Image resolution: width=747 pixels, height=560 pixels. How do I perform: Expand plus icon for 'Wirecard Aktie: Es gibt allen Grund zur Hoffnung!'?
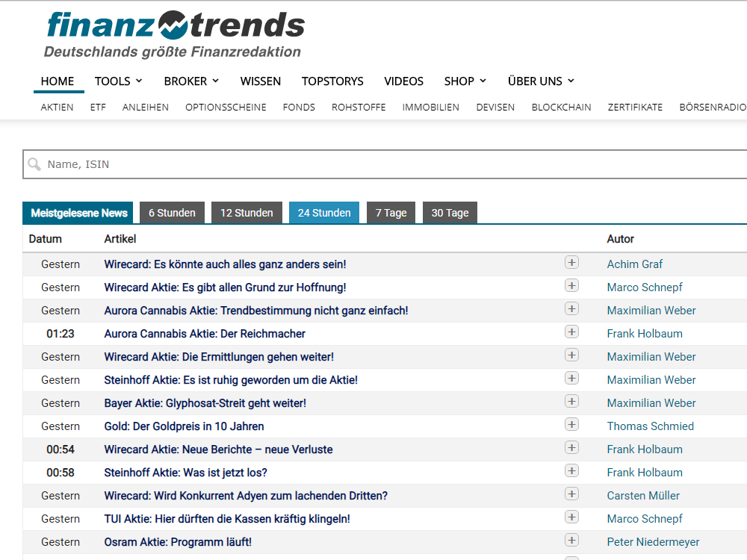pos(571,286)
